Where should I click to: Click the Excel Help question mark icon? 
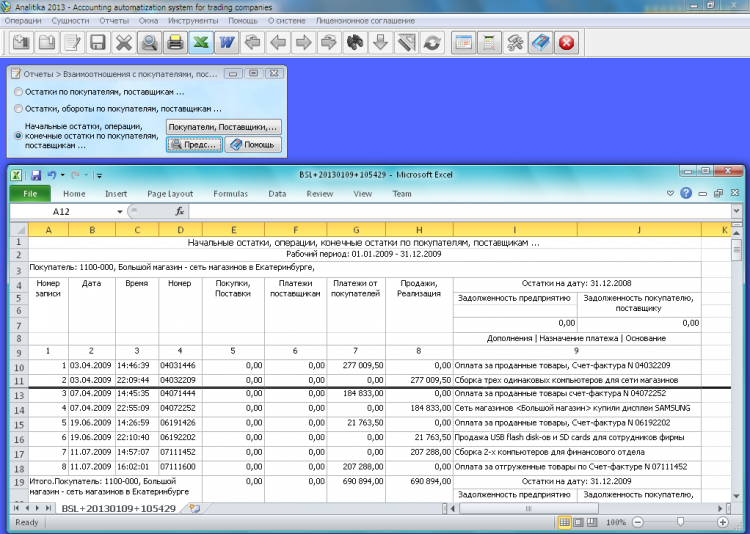tap(686, 194)
